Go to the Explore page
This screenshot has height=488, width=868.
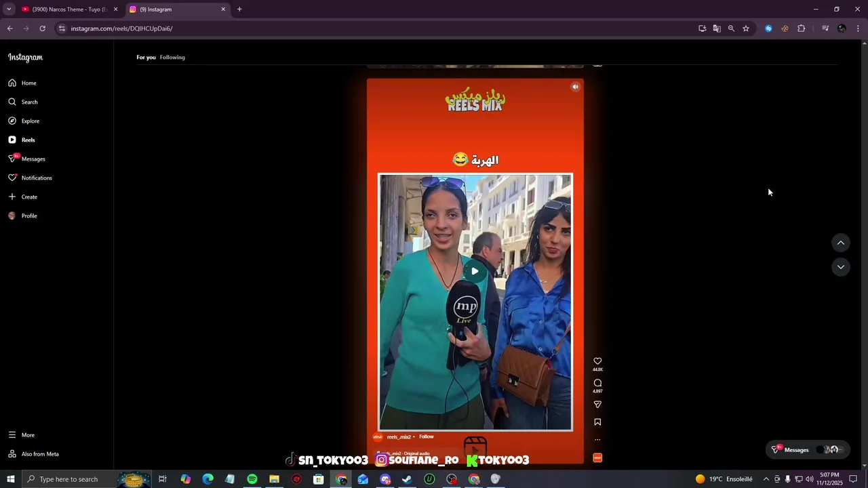coord(24,121)
